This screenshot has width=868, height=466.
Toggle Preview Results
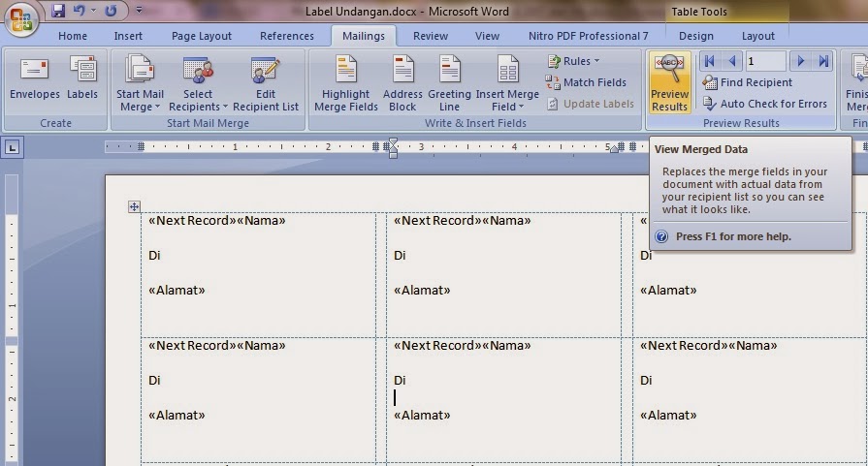click(670, 83)
